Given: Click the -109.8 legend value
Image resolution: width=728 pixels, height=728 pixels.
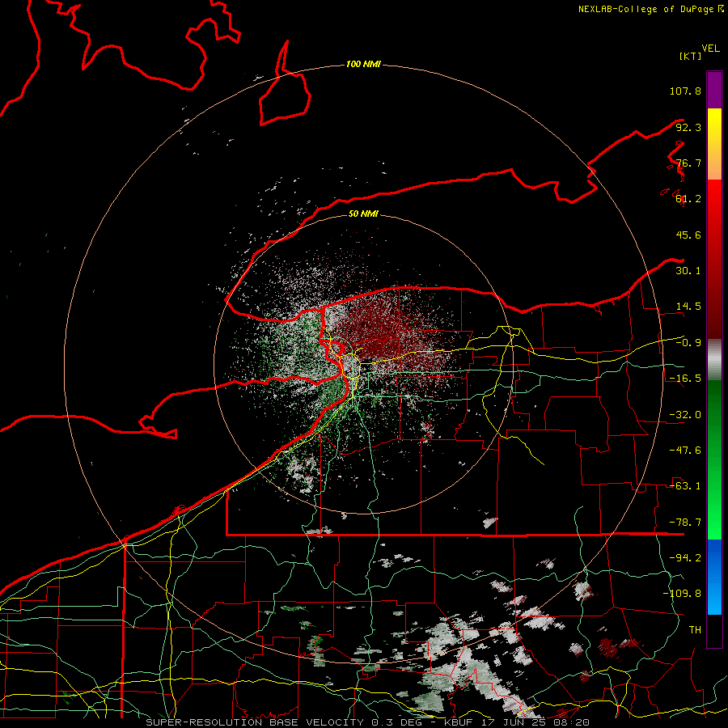Looking at the screenshot, I should (x=682, y=594).
